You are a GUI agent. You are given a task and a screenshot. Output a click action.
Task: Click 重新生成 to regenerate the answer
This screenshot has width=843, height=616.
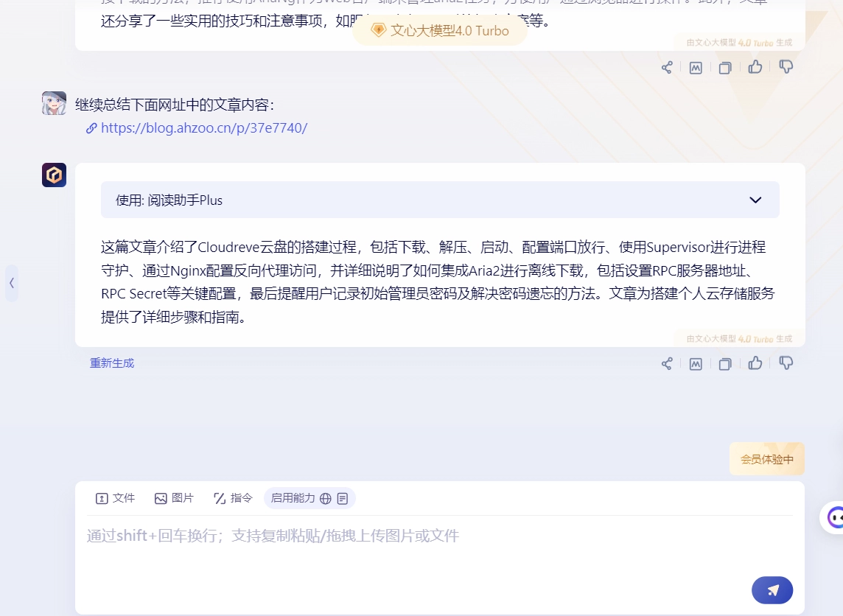(112, 363)
